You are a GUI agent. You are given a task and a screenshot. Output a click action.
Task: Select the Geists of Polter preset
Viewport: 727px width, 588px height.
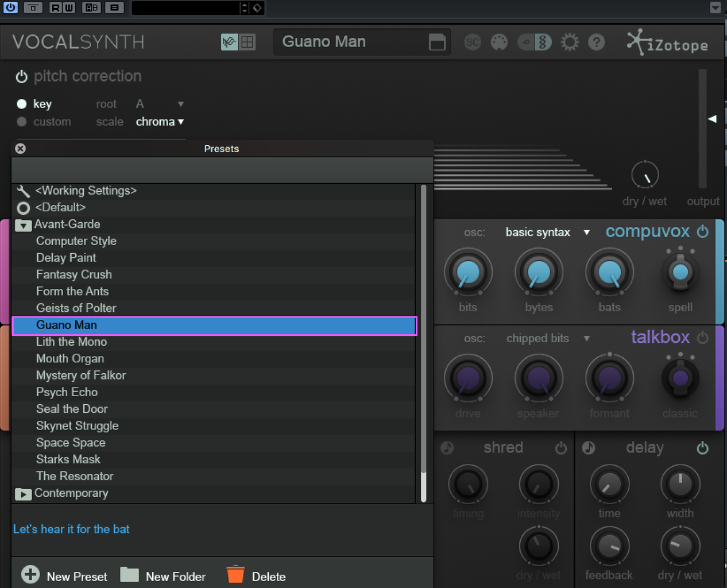213,308
